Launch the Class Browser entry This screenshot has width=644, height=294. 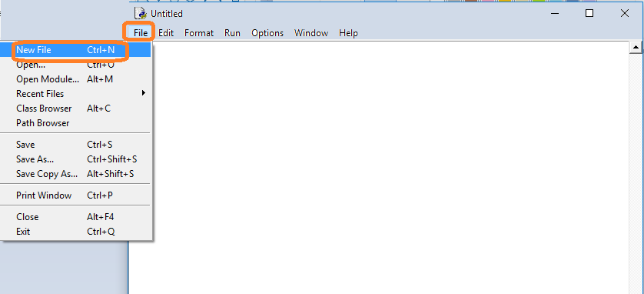pyautogui.click(x=75, y=109)
